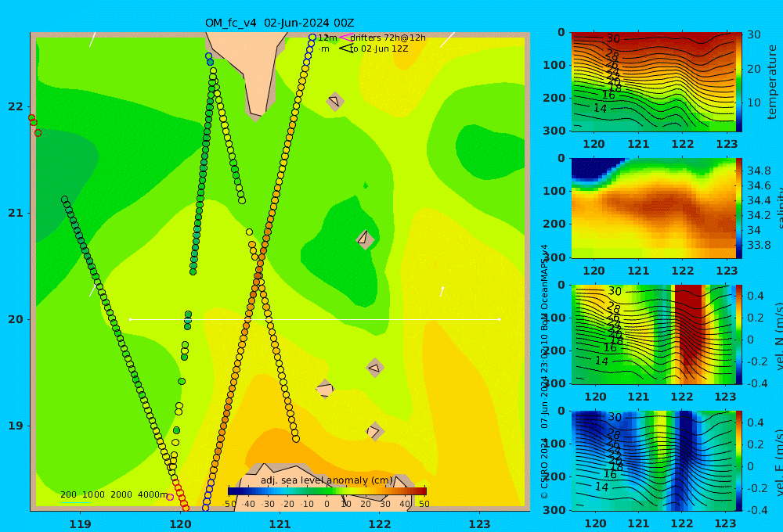Click the blue circle next to the 12m label
Viewport: 783px width, 532px height.
(312, 38)
